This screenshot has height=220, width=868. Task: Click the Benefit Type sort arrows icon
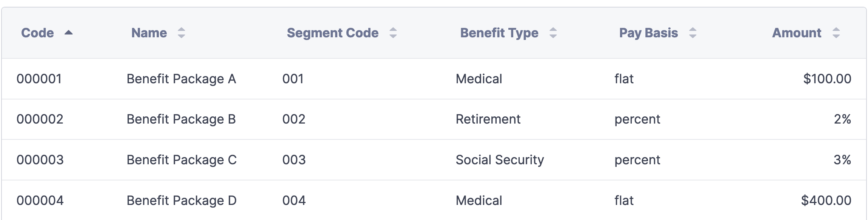(553, 33)
